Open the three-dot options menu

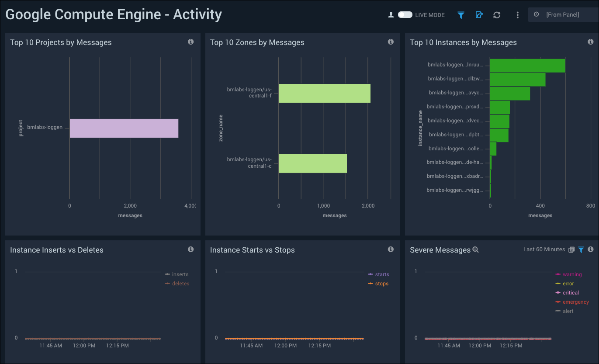click(517, 14)
